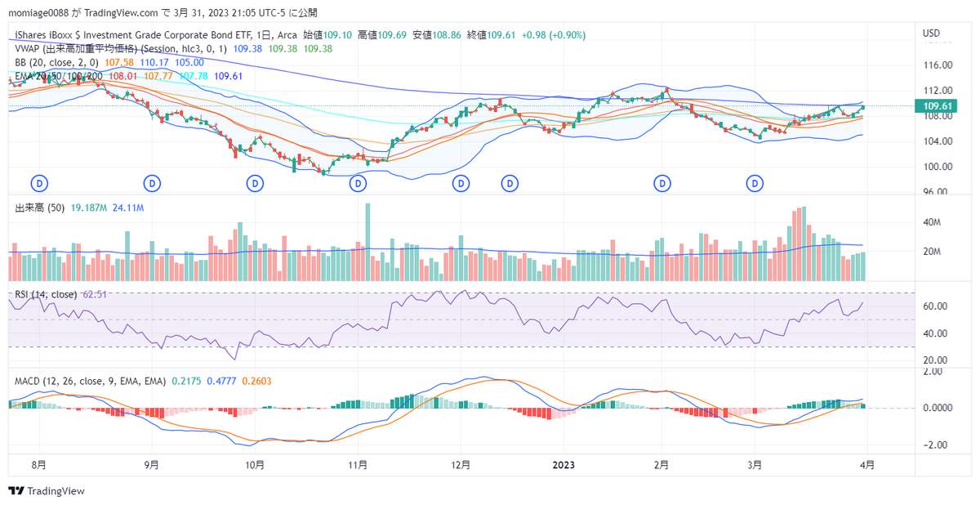Click the MACD value 0.4777
The width and height of the screenshot is (980, 505).
tap(222, 381)
